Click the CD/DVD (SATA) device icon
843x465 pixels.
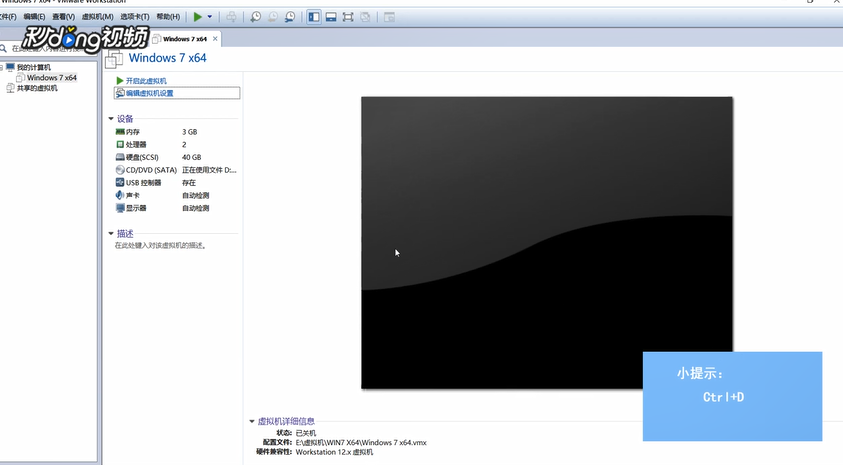pos(120,170)
